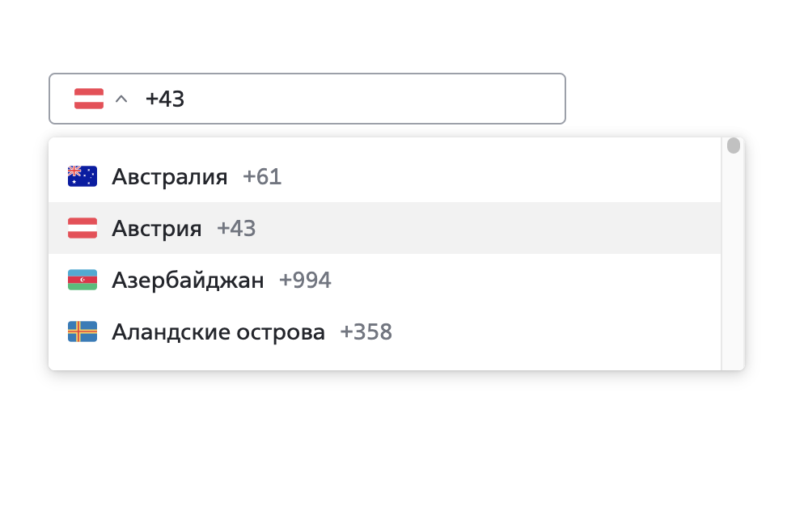Click the Åland Islands flag icon
The image size is (804, 532).
click(x=81, y=331)
